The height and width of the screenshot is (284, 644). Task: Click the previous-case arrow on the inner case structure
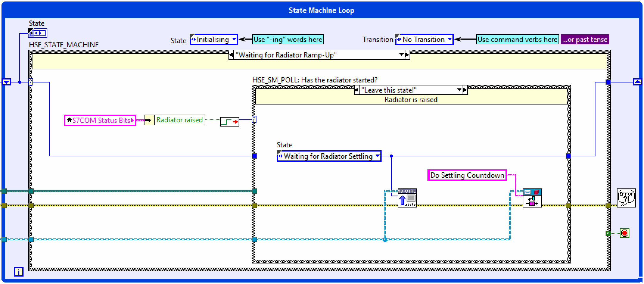[x=357, y=90]
